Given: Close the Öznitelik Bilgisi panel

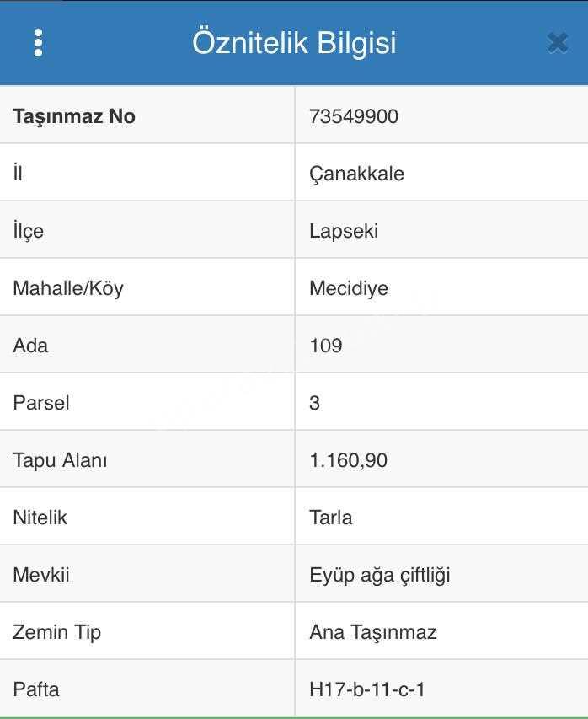Looking at the screenshot, I should [558, 43].
